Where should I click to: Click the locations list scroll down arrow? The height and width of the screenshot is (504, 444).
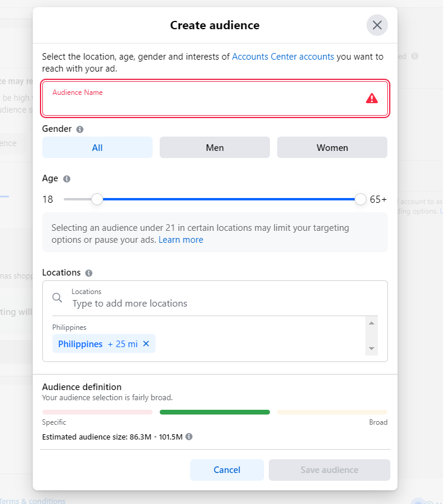371,348
